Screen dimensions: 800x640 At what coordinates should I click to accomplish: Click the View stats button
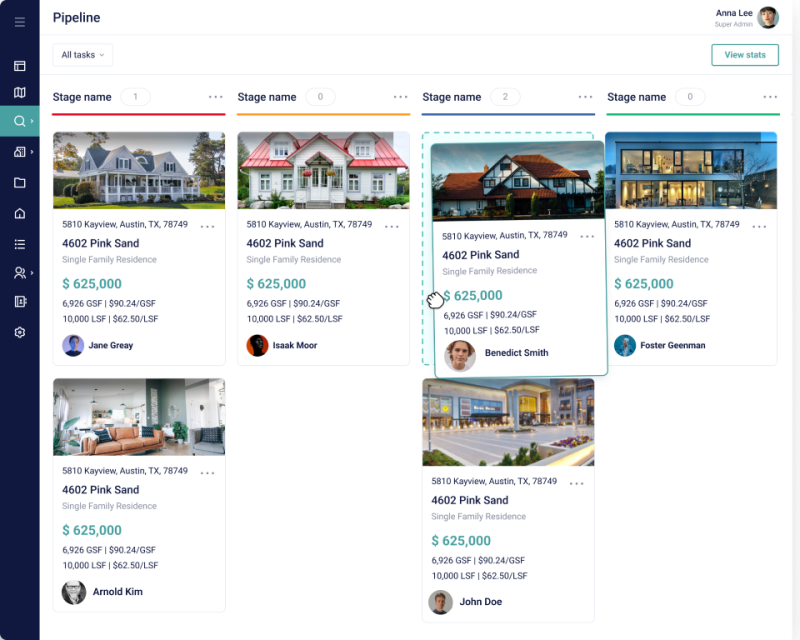[745, 55]
